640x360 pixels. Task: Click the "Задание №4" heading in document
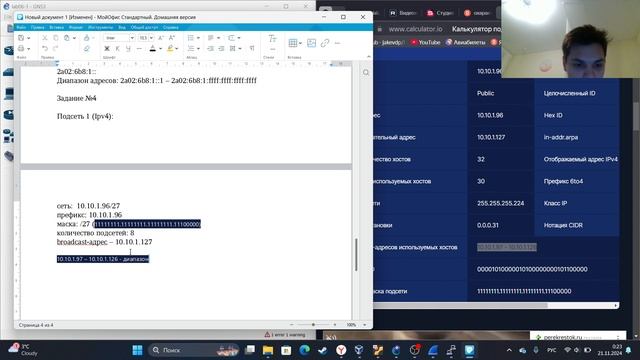click(76, 98)
